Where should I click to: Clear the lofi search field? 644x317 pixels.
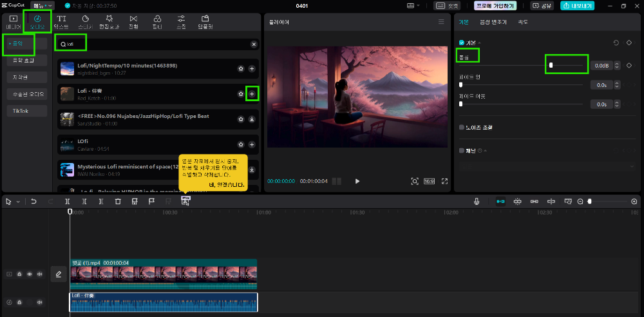point(254,44)
